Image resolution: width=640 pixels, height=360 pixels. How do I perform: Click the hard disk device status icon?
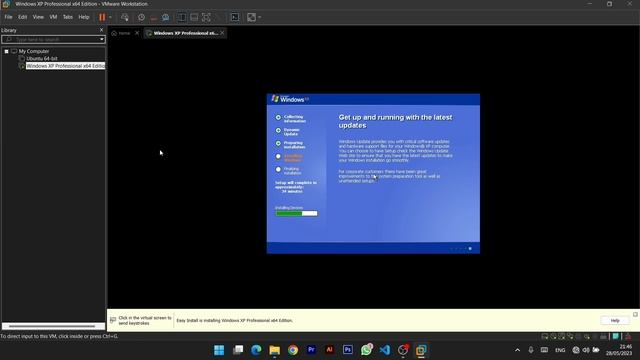coord(544,336)
